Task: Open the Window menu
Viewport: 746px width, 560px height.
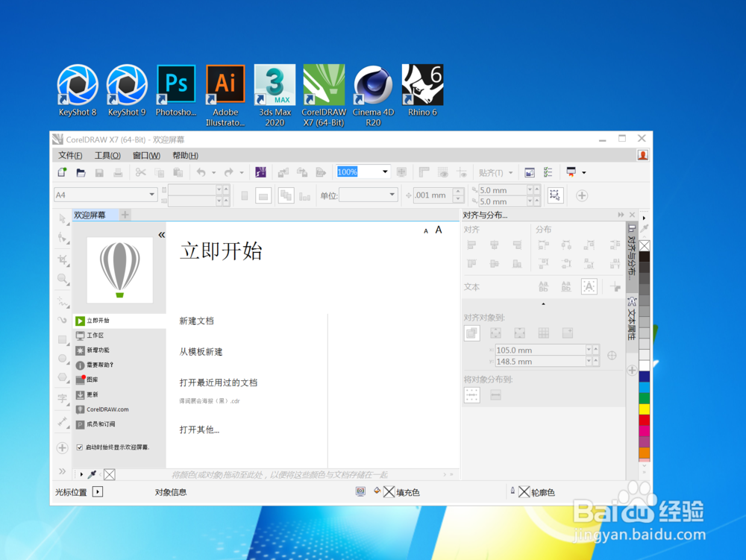Action: click(146, 155)
